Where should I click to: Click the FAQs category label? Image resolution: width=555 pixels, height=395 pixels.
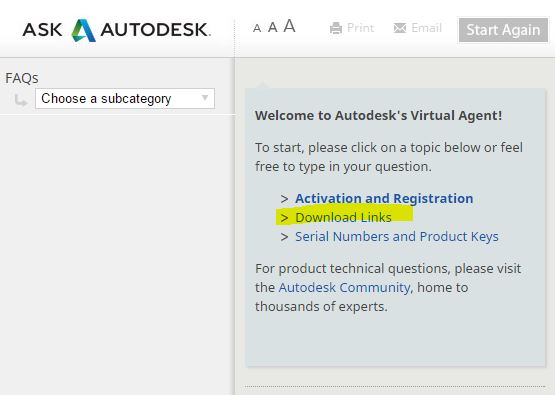click(22, 78)
